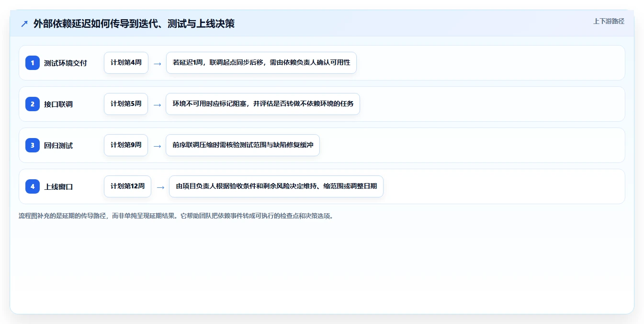Click the note 由项目负责人根据验收条件和剩余风险决定
The image size is (644, 324).
276,186
